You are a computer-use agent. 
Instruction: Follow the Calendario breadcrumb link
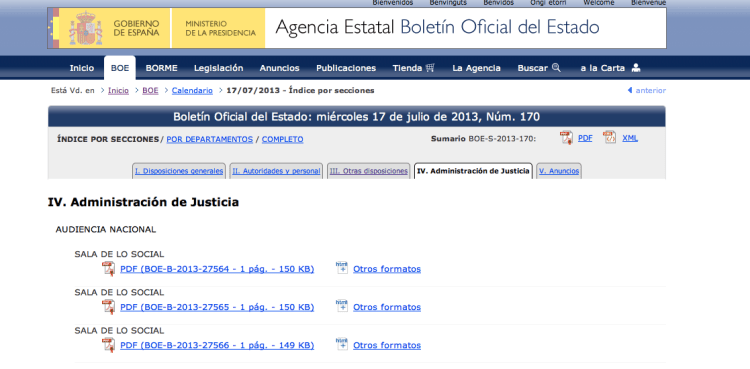(192, 90)
